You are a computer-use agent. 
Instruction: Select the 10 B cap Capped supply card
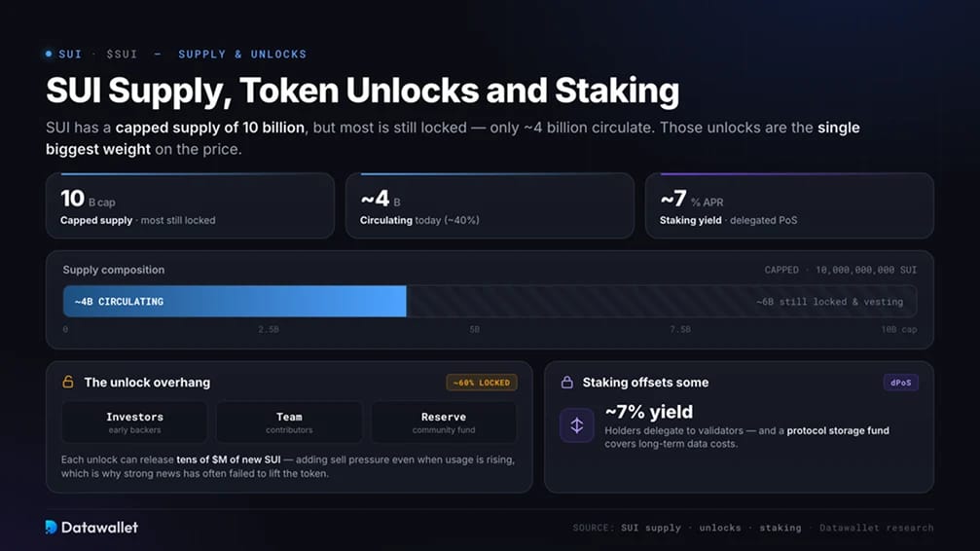coord(190,205)
